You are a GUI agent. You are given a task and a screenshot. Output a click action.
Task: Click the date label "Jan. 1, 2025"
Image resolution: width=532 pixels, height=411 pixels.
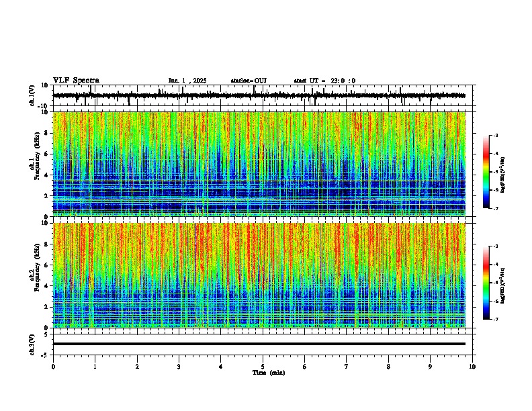click(x=187, y=81)
